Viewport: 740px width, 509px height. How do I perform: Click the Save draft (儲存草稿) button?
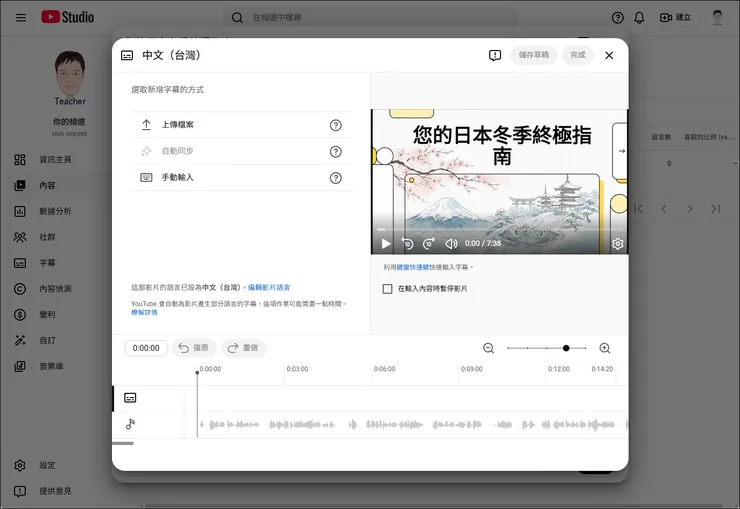click(534, 55)
